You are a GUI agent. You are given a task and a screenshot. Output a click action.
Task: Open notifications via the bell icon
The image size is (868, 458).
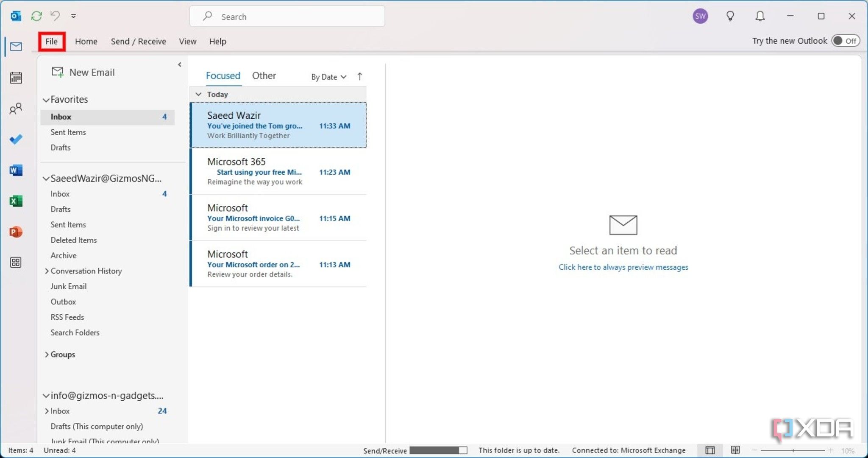[x=760, y=16]
